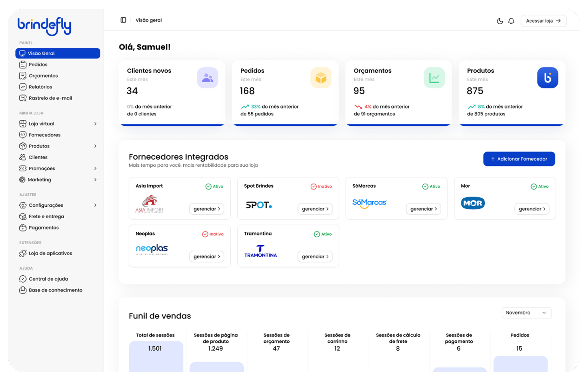Click SóMarcas Ativo status
Image resolution: width=588 pixels, height=380 pixels.
pos(431,187)
